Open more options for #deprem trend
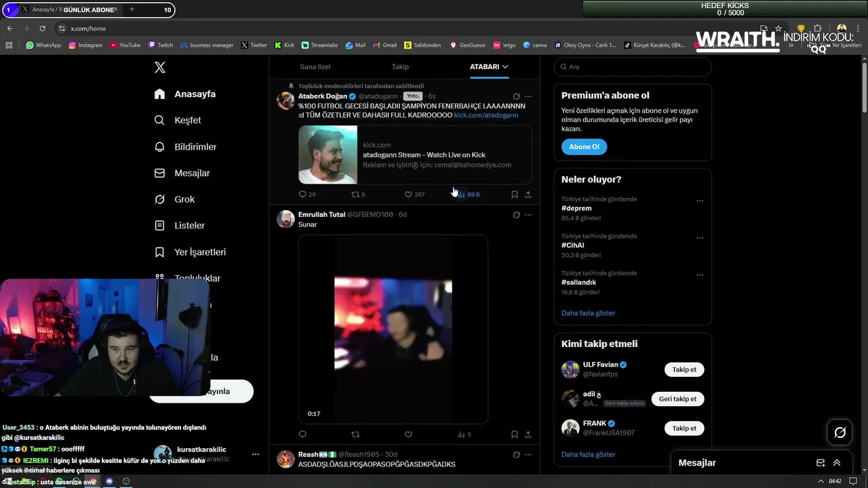 coord(700,201)
